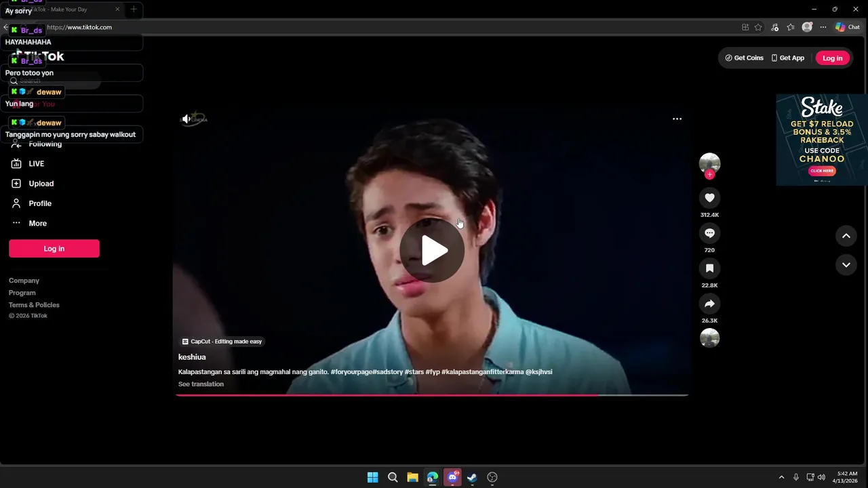Click See translation under the caption
This screenshot has height=488, width=868.
click(x=201, y=384)
